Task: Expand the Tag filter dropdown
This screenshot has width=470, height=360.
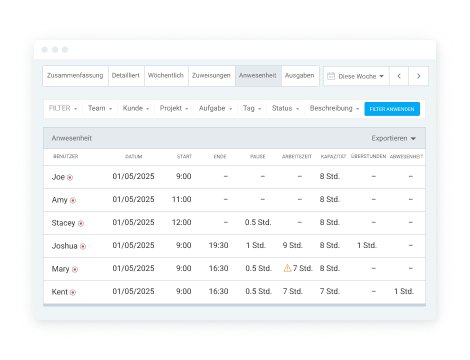Action: click(252, 108)
